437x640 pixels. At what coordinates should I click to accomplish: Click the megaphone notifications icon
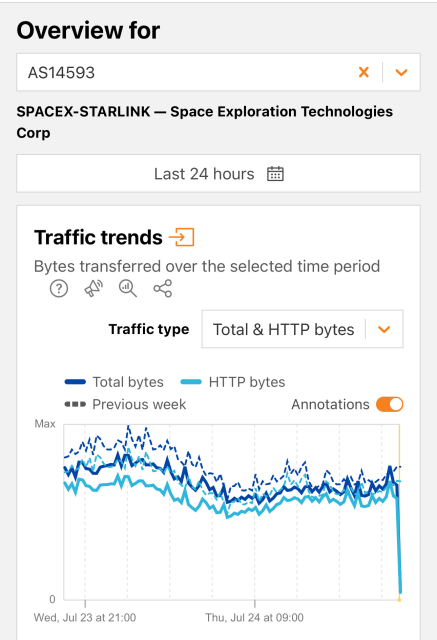[93, 289]
